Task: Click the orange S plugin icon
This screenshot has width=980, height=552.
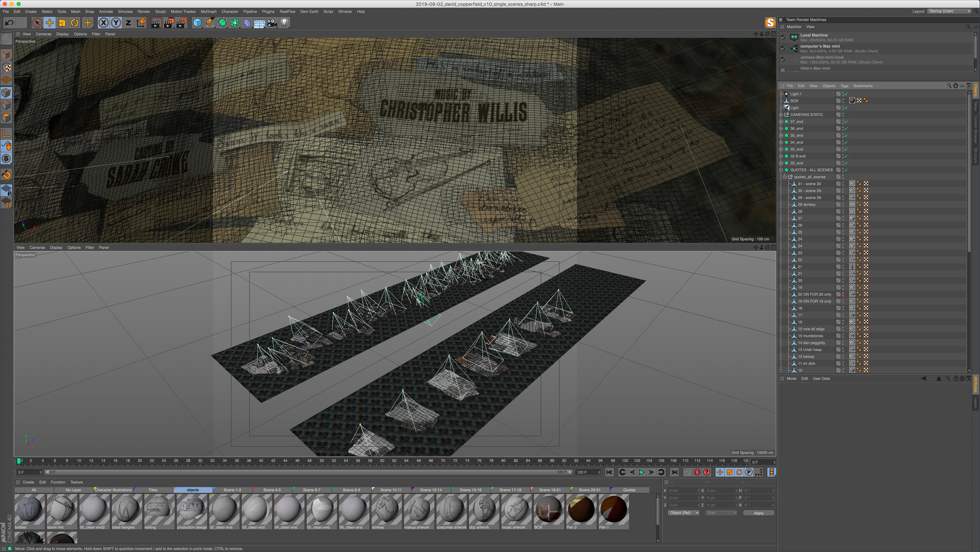Action: (x=770, y=23)
